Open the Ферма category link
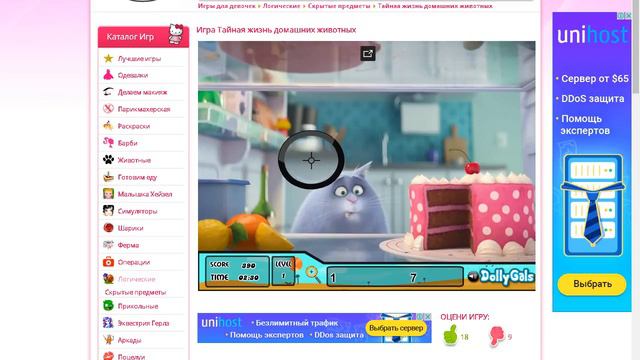Image resolution: width=640 pixels, height=360 pixels. point(128,245)
